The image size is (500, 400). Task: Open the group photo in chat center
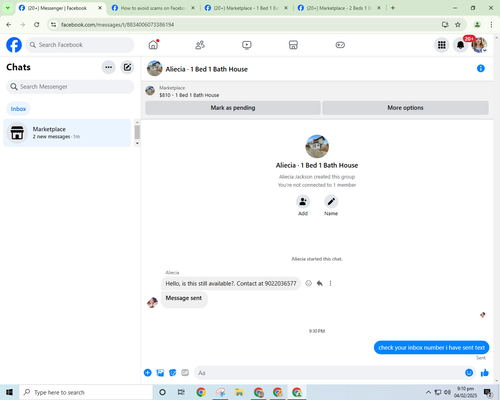pos(317,146)
